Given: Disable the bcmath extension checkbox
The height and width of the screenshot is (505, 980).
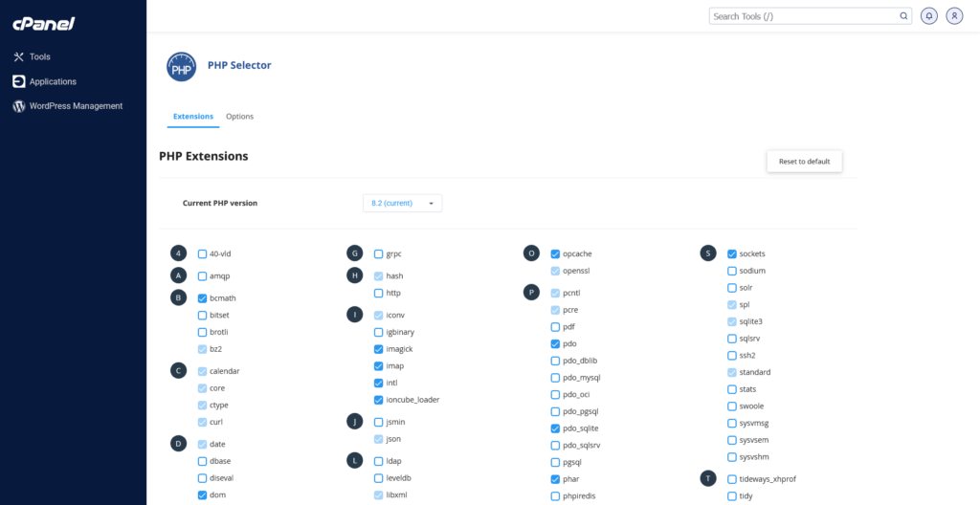Looking at the screenshot, I should point(202,298).
